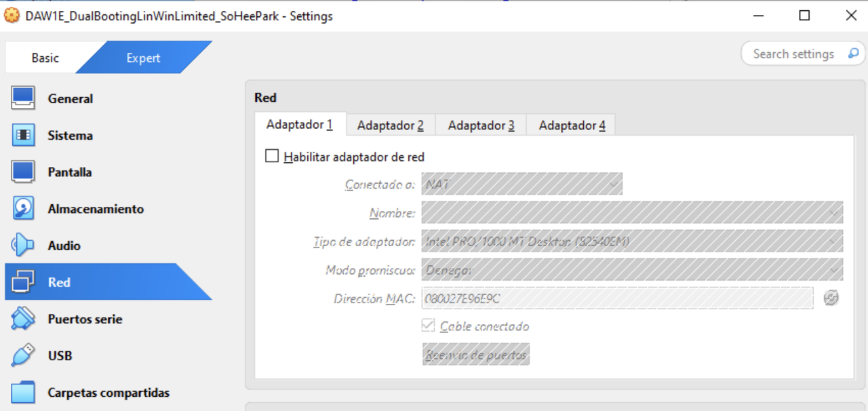Click the Sistema chip icon
This screenshot has width=868, height=411.
click(23, 135)
